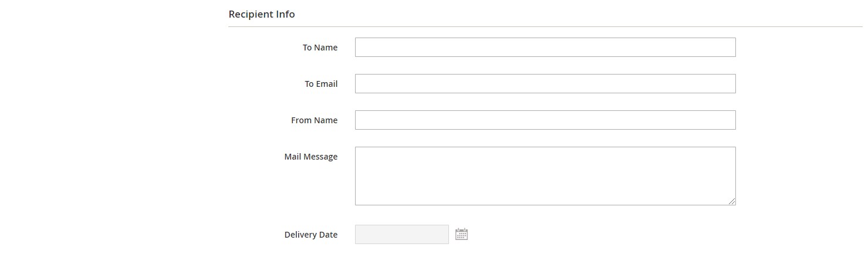This screenshot has height=257, width=868.
Task: Show the date picker via calendar icon
Action: (x=461, y=234)
